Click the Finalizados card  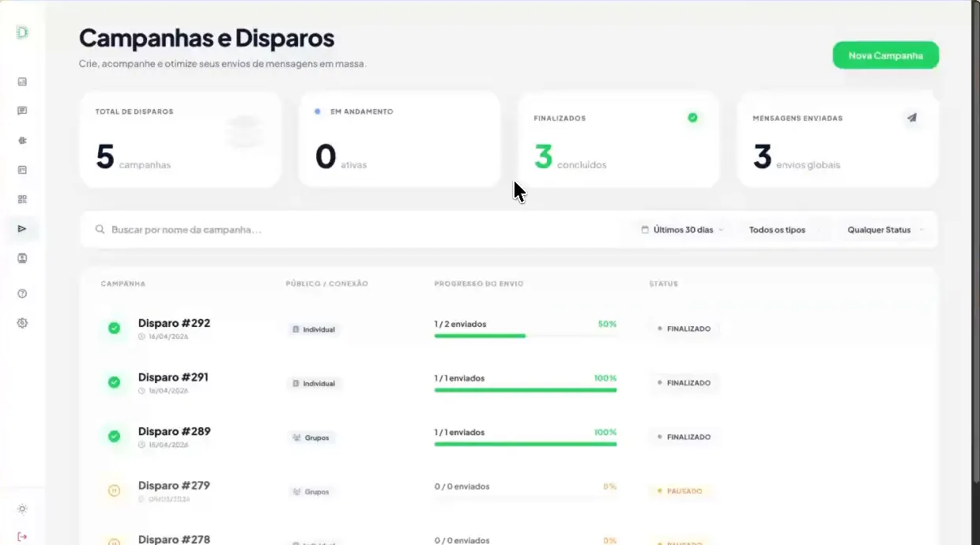point(619,139)
